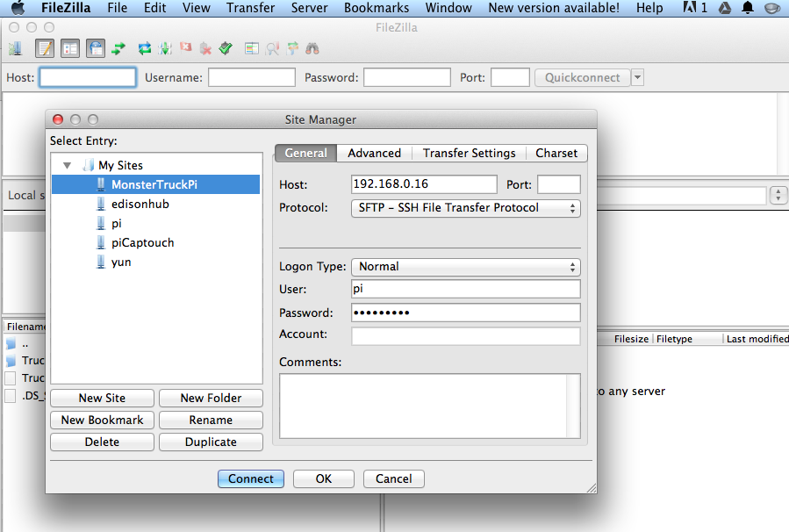The height and width of the screenshot is (532, 789).
Task: Select the yun site entry
Action: coord(121,262)
